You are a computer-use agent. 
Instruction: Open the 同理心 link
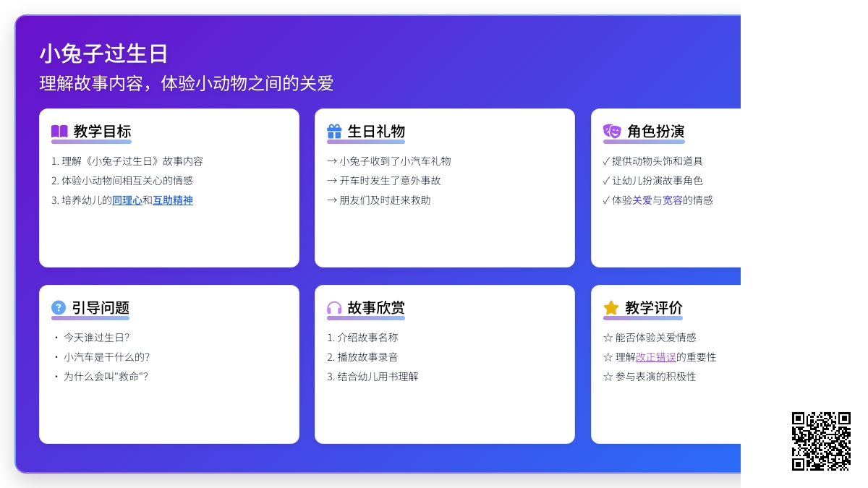tap(127, 200)
